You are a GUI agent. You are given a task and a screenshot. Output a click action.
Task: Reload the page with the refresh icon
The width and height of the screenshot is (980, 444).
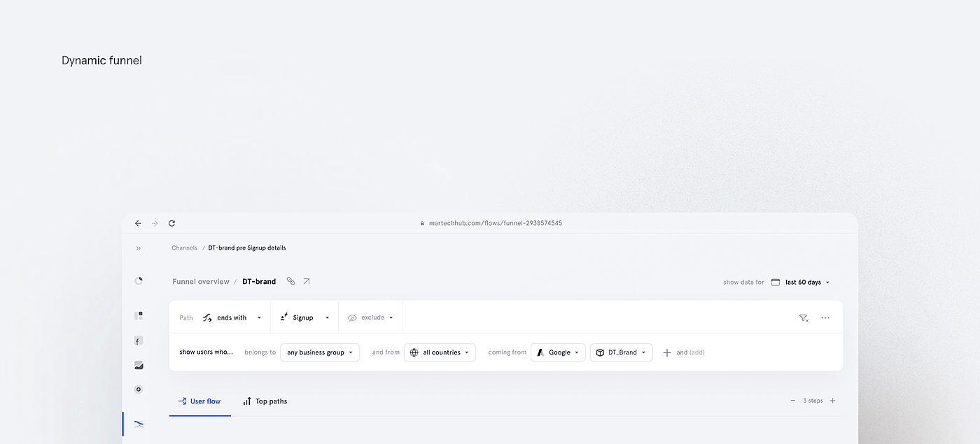171,223
